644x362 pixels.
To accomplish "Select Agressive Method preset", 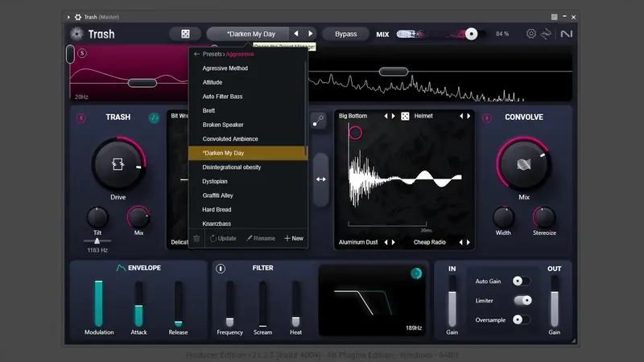I will [x=248, y=68].
